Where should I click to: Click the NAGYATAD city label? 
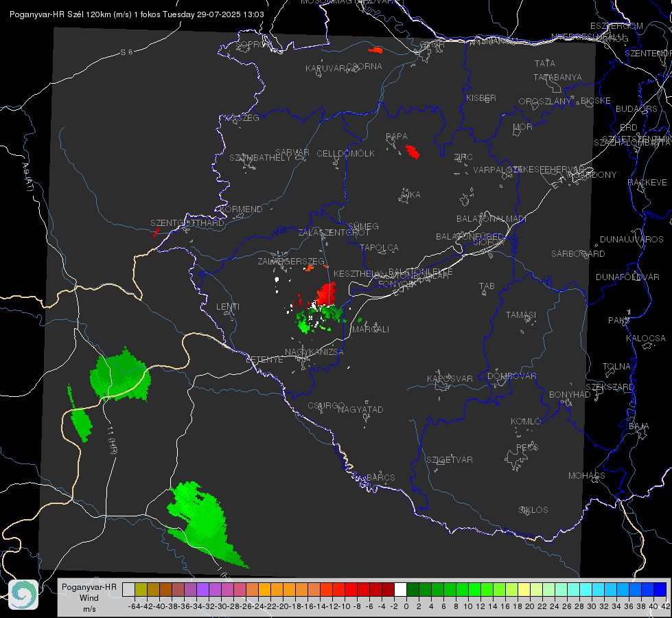click(360, 409)
